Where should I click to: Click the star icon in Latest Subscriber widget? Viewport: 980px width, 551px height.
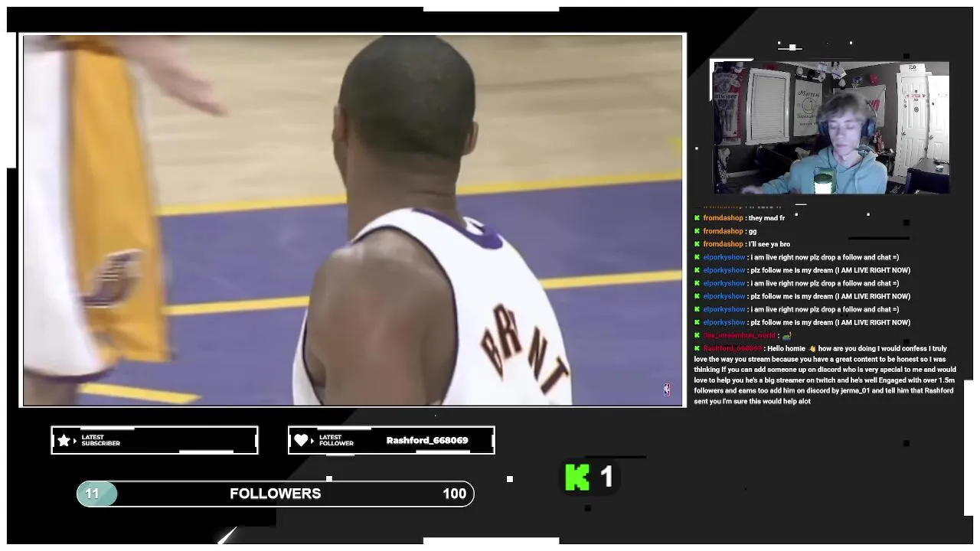tap(64, 440)
